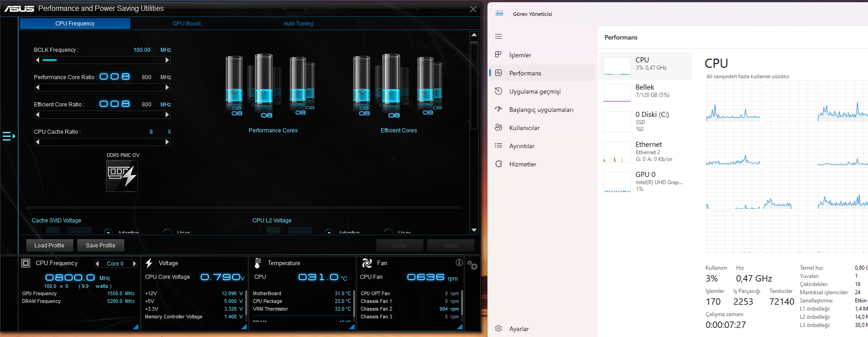Click the Efficient Cores label
Viewport: 868px width, 337px height.
pos(399,131)
